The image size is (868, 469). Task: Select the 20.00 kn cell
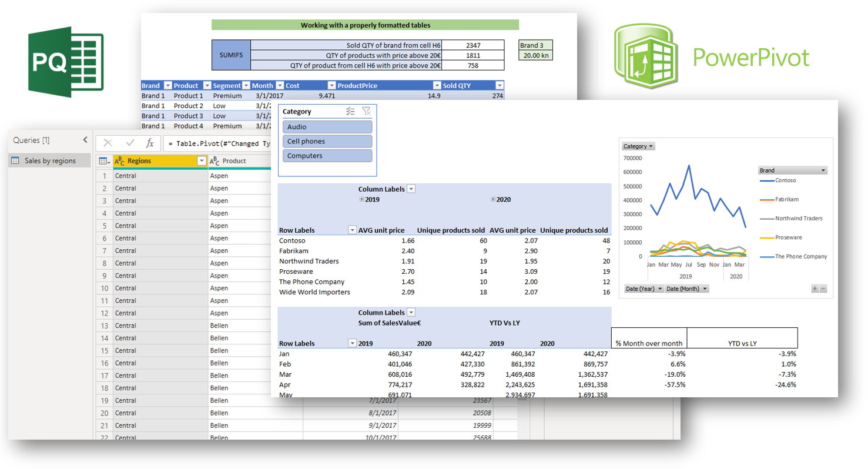536,55
